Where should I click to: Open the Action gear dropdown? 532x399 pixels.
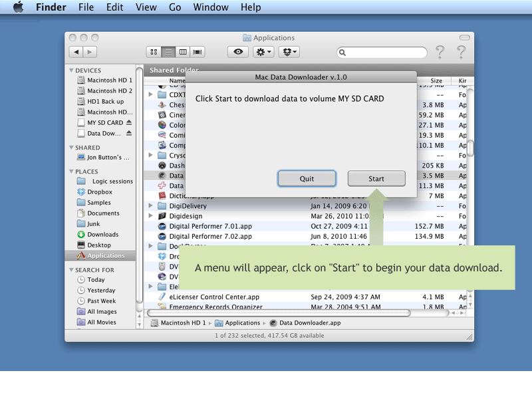pos(263,52)
